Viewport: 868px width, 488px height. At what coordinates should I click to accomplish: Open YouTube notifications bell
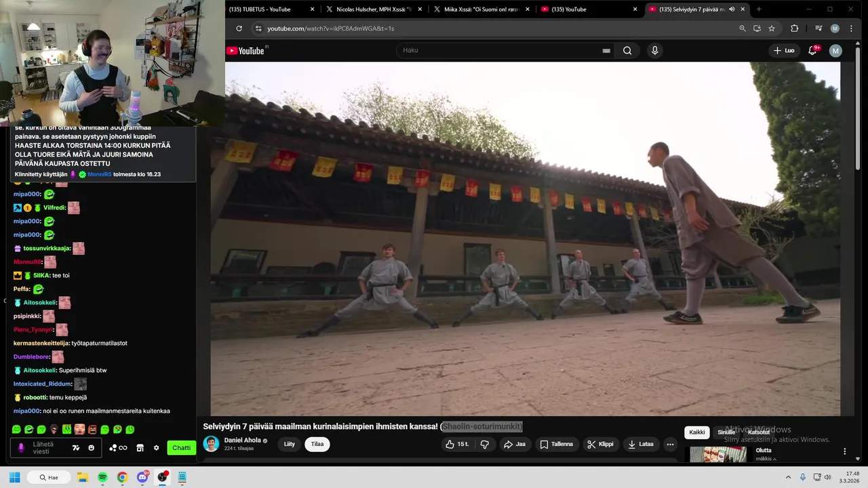[812, 50]
